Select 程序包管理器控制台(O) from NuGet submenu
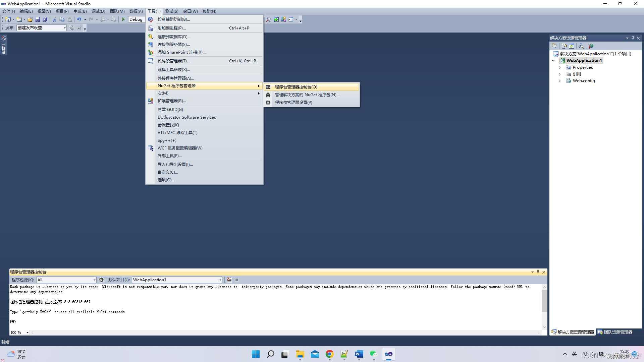Viewport: 644px width, 362px height. point(311,87)
